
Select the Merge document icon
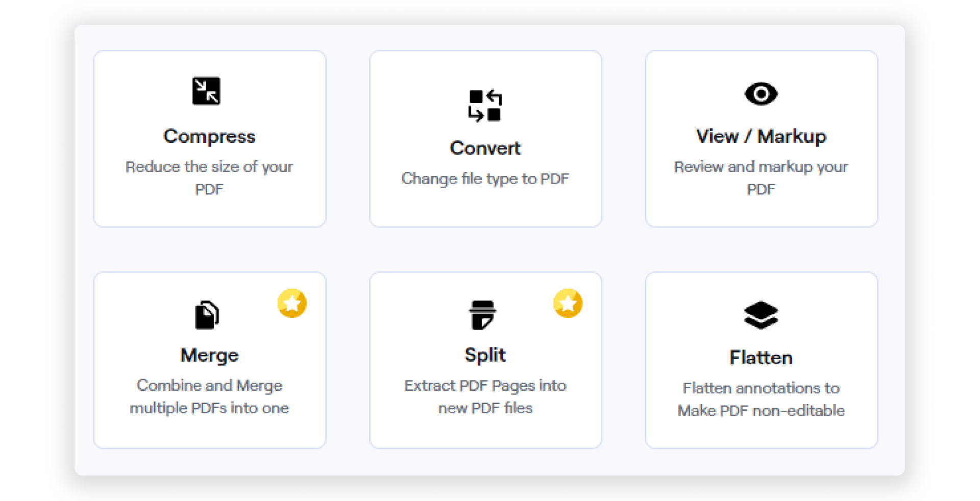[206, 314]
